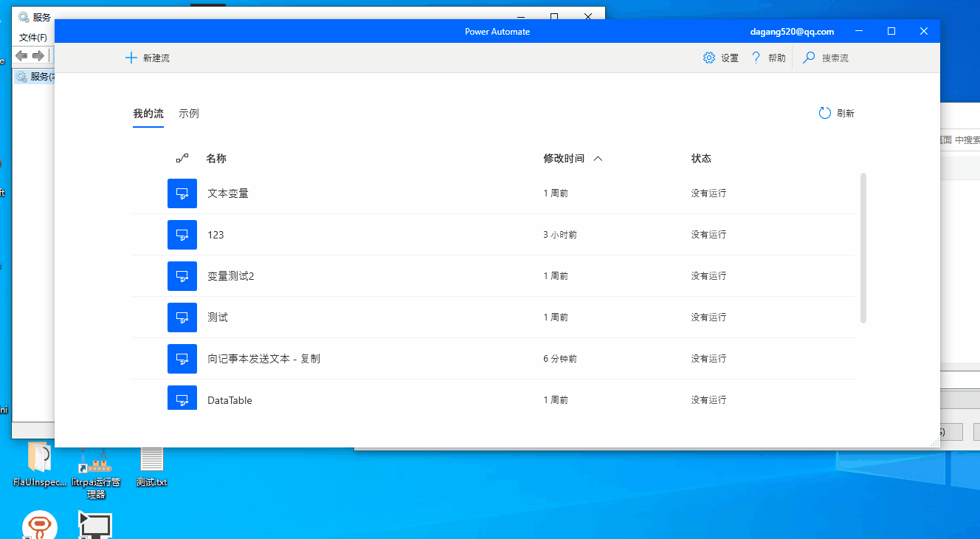Click the refresh icon to reload flows
Image resolution: width=980 pixels, height=539 pixels.
(824, 113)
